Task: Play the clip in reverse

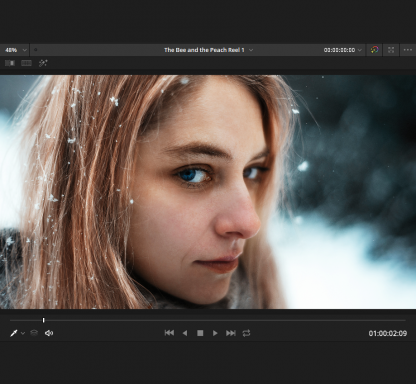Action: pos(185,333)
